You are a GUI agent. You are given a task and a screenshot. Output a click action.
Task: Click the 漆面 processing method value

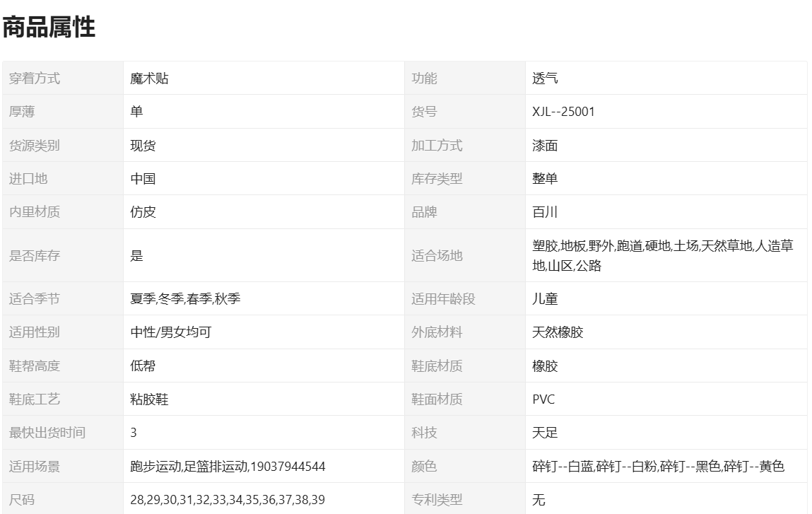click(545, 146)
